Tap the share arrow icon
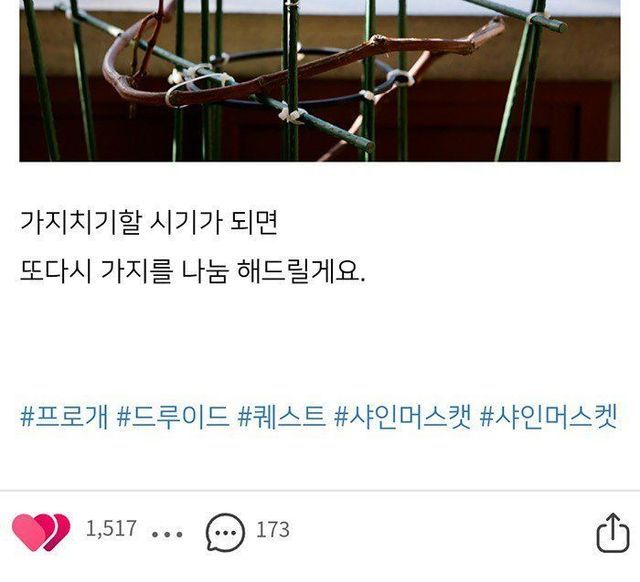 point(613,532)
